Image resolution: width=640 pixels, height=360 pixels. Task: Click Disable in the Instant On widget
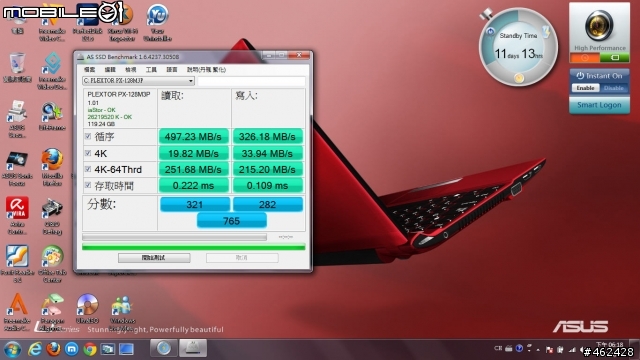coord(613,88)
